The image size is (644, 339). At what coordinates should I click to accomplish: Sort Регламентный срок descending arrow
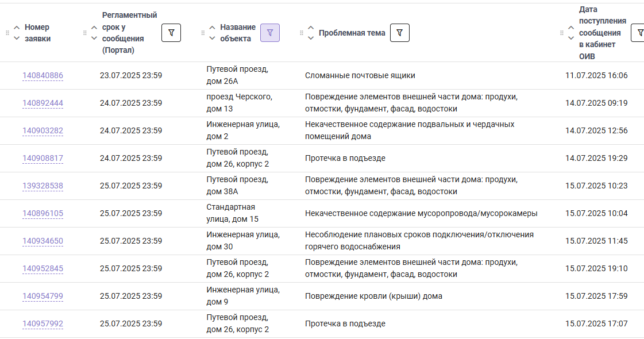click(x=94, y=38)
